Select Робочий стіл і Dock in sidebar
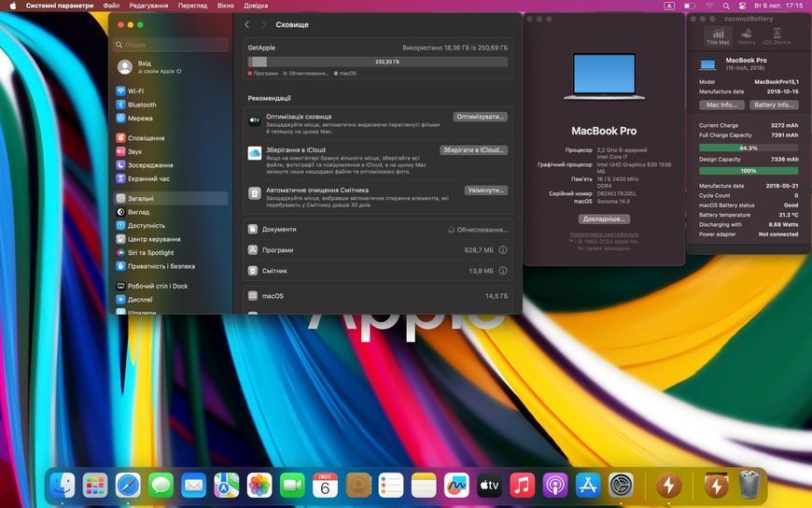This screenshot has width=812, height=508. [x=171, y=286]
